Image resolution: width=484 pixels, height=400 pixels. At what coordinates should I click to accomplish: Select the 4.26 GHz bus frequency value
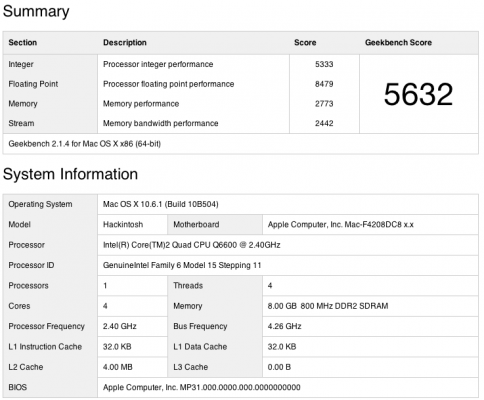point(285,326)
